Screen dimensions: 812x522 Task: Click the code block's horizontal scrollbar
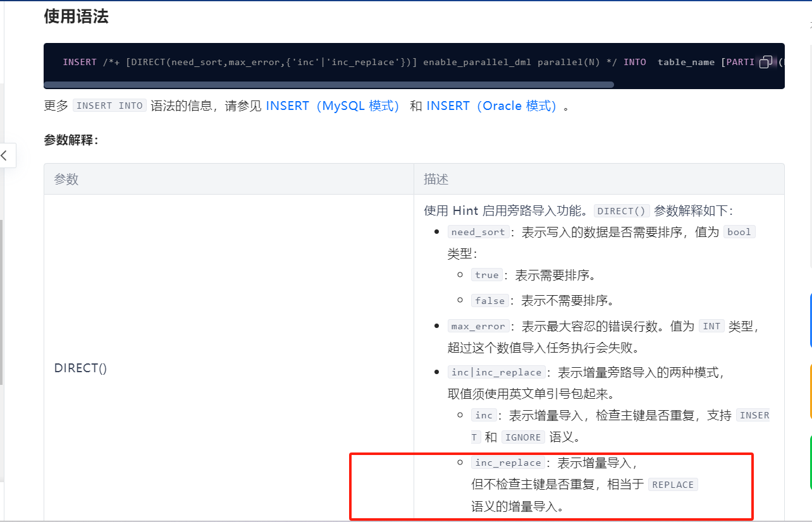(x=329, y=84)
